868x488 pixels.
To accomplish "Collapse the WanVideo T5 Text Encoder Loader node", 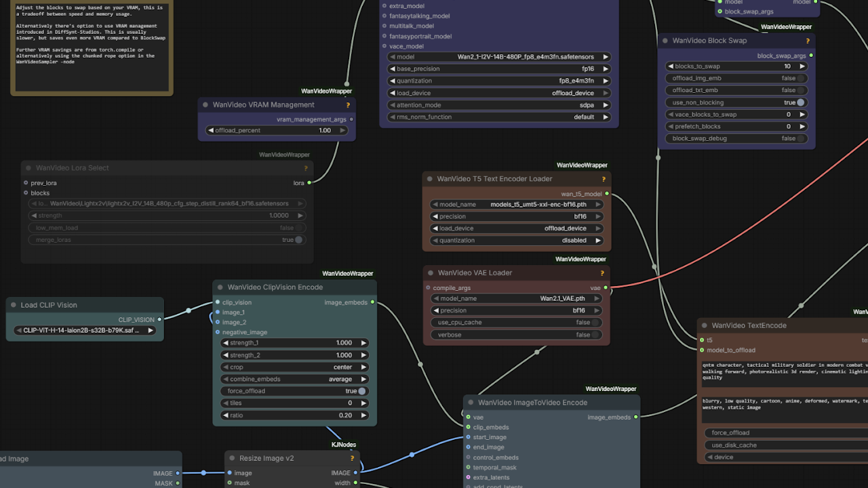I will tap(430, 179).
